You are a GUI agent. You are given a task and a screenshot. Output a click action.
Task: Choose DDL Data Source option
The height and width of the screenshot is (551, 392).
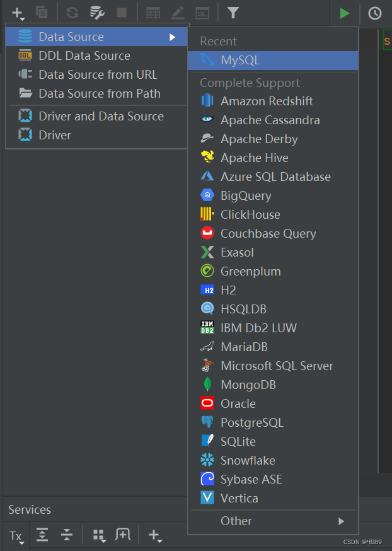point(96,55)
